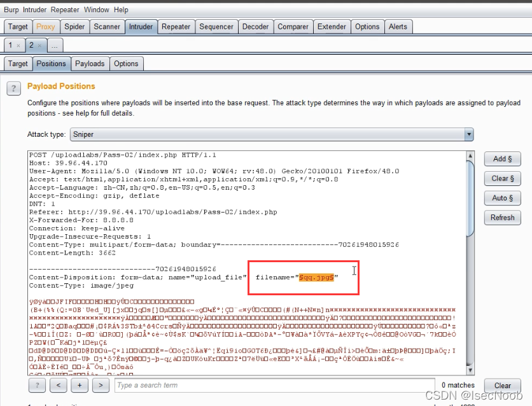
Task: Open the Help menu
Action: point(121,10)
